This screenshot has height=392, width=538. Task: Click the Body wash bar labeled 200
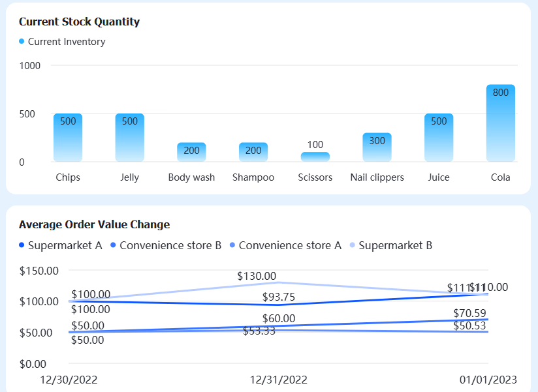click(191, 152)
